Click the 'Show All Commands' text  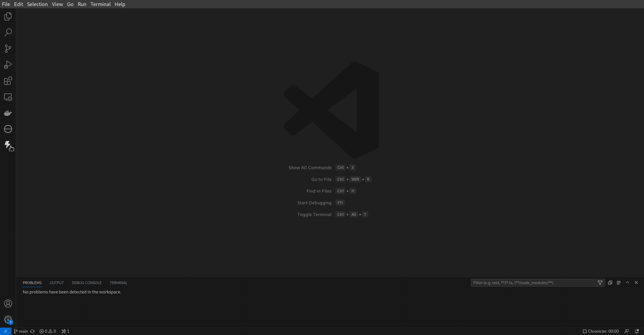[x=310, y=167]
